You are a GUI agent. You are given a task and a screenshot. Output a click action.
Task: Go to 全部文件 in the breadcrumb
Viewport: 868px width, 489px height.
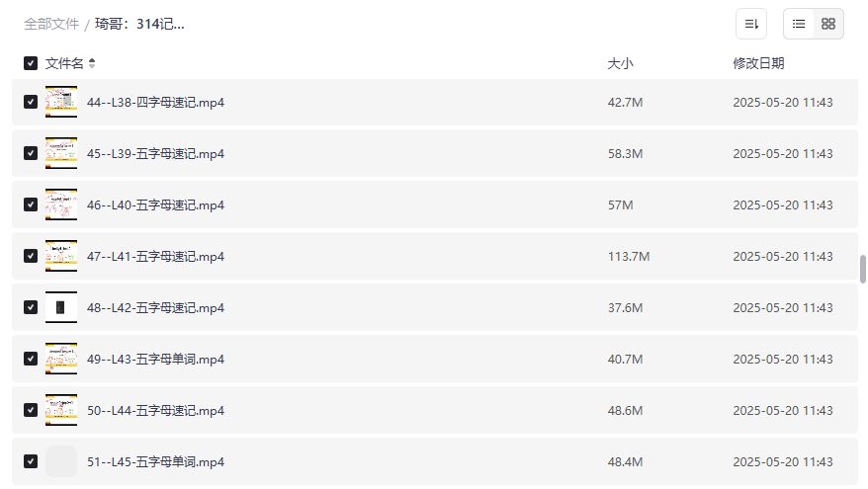(x=51, y=24)
